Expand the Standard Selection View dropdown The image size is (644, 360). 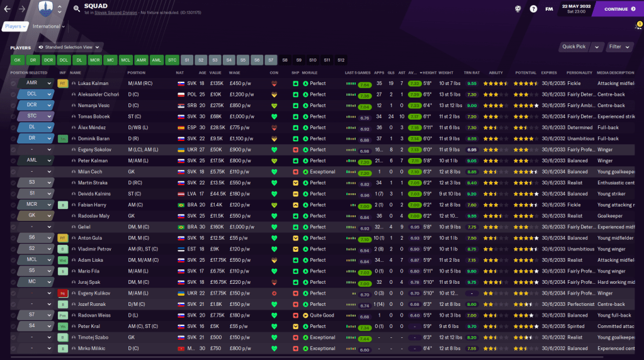[x=69, y=47]
